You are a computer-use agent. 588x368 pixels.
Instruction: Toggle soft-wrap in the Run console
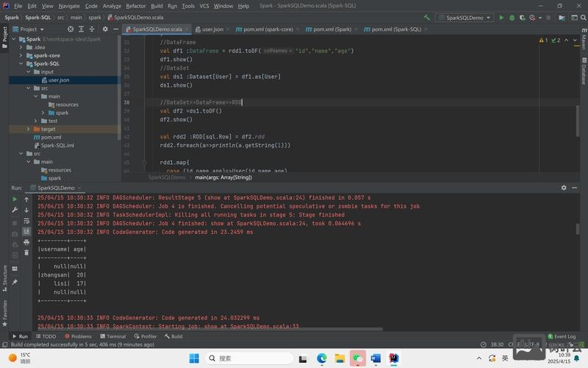[26, 221]
